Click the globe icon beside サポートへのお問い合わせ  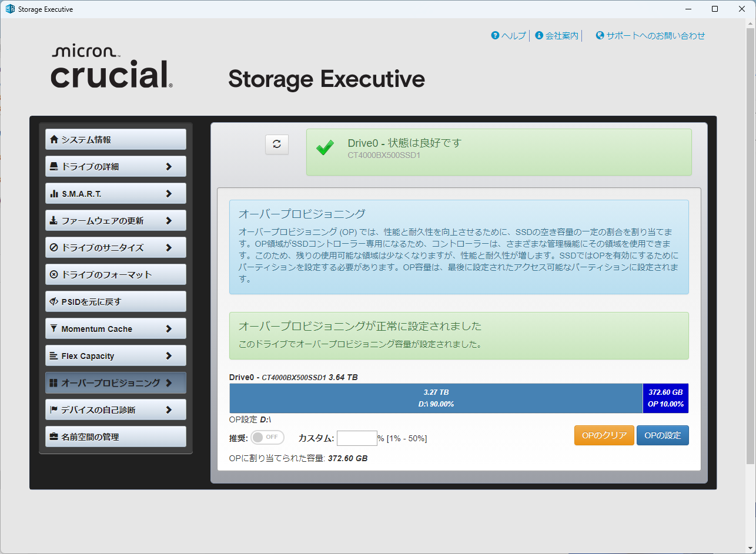coord(600,36)
